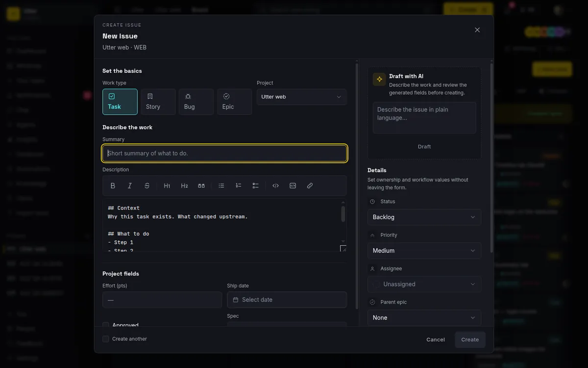Insert Heading 1 in description
The image size is (588, 368).
167,185
